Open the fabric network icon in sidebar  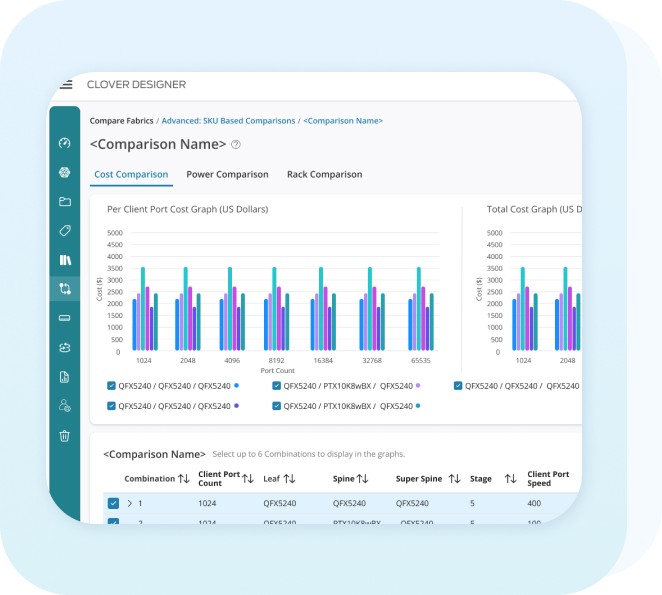tap(65, 172)
